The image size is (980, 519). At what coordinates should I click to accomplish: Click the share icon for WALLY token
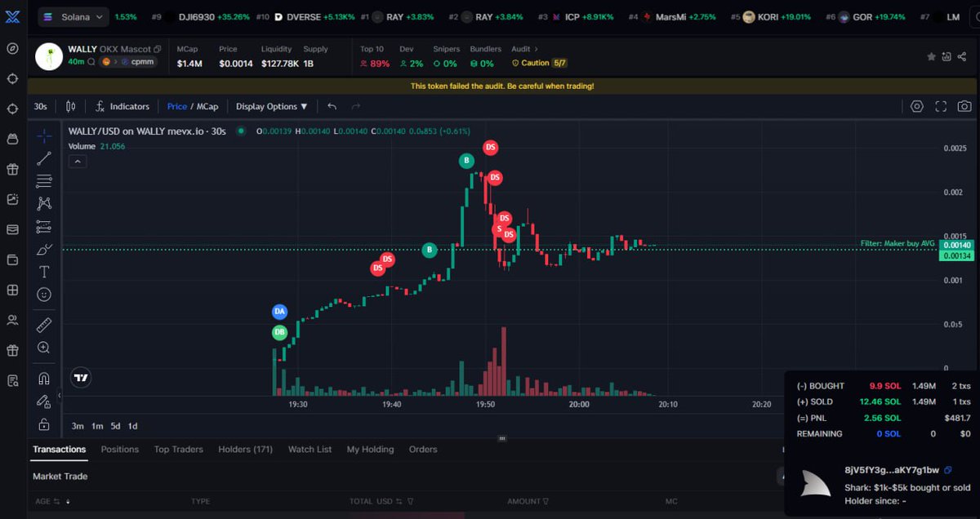pyautogui.click(x=962, y=56)
